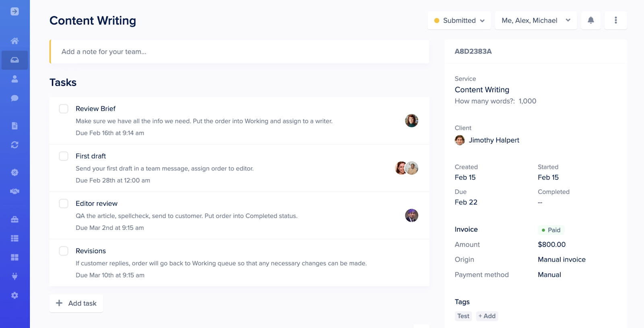The width and height of the screenshot is (644, 328).
Task: Check off the Review Brief task
Action: tap(63, 108)
